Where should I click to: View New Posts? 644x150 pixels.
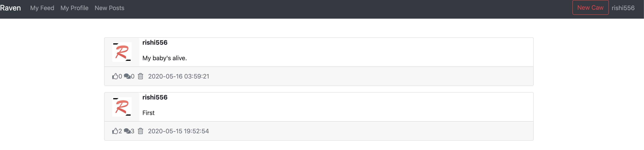click(110, 8)
